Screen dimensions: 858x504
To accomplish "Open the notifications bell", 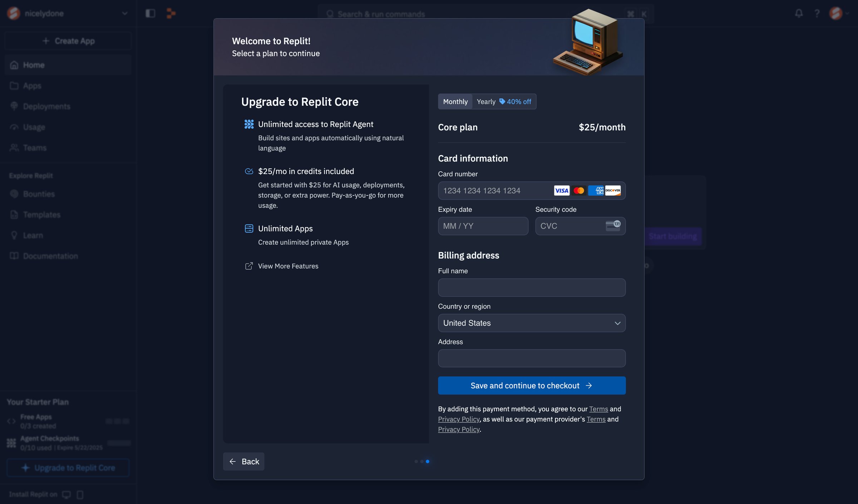I will pos(799,14).
